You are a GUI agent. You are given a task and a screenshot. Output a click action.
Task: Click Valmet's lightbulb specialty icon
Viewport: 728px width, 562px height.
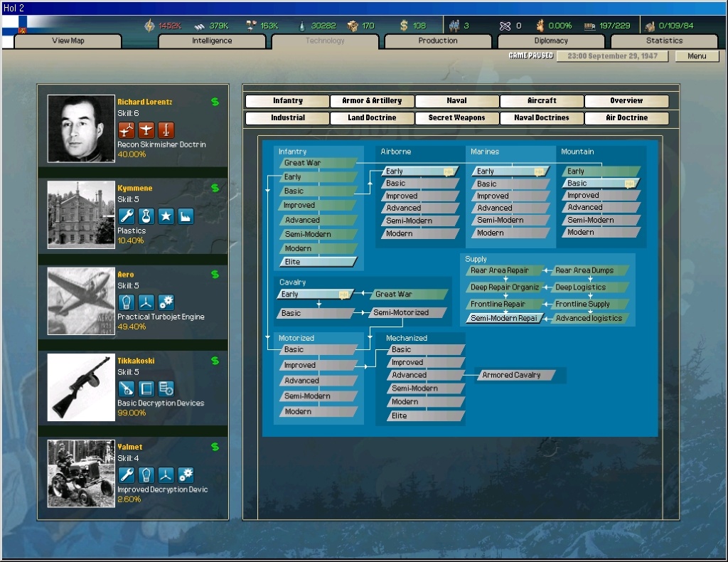(x=146, y=475)
